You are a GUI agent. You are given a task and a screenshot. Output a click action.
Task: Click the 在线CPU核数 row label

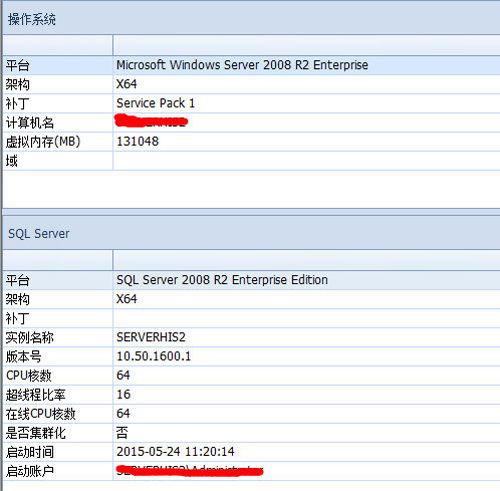(40, 414)
